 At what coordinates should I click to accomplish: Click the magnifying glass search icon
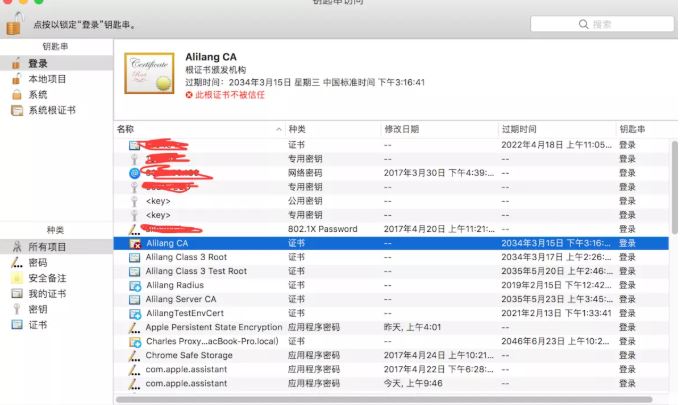[583, 24]
